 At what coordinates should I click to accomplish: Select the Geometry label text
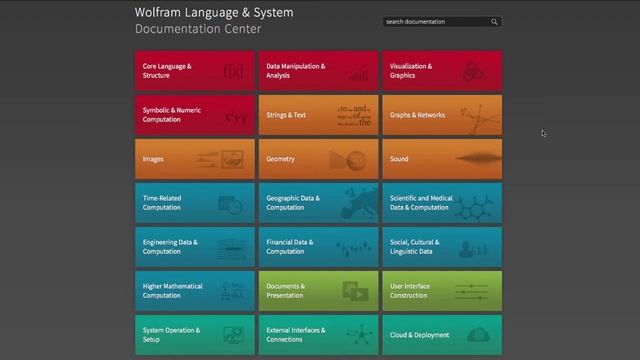click(280, 159)
